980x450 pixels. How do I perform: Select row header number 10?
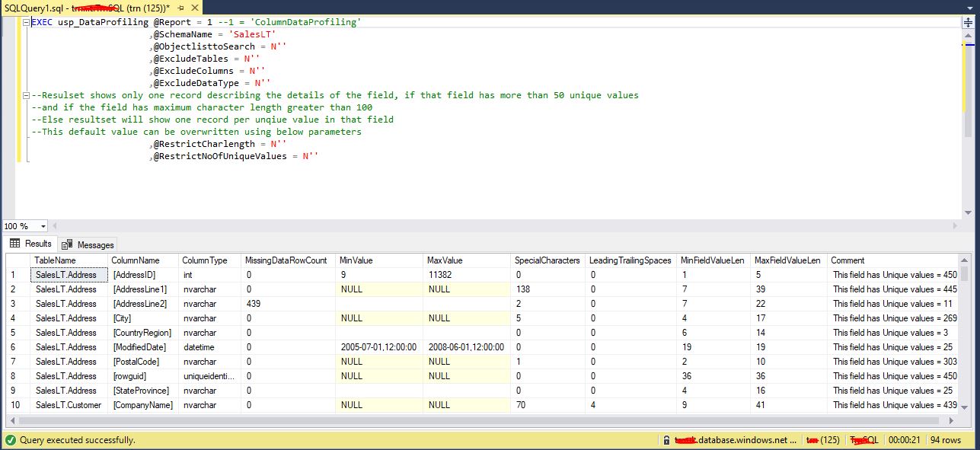[18, 405]
